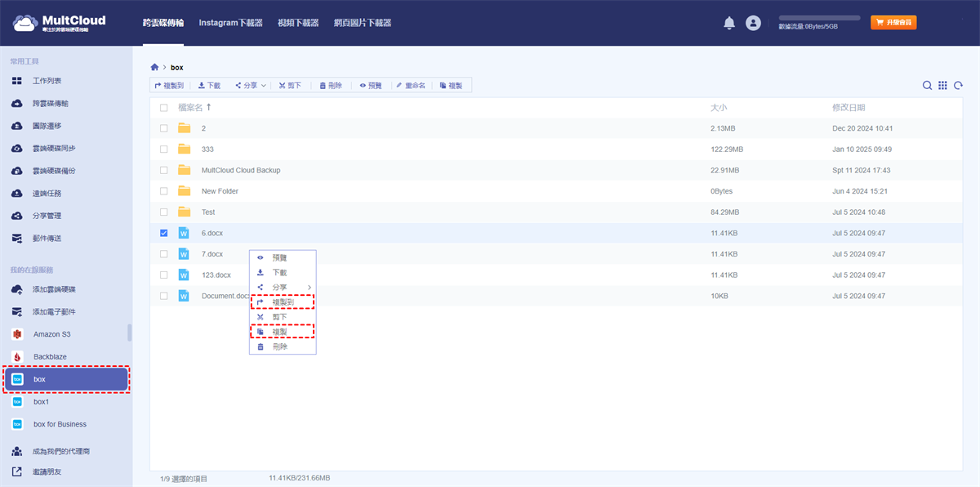Sort by 檔案名 column arrow
This screenshot has height=487, width=980.
coord(208,107)
